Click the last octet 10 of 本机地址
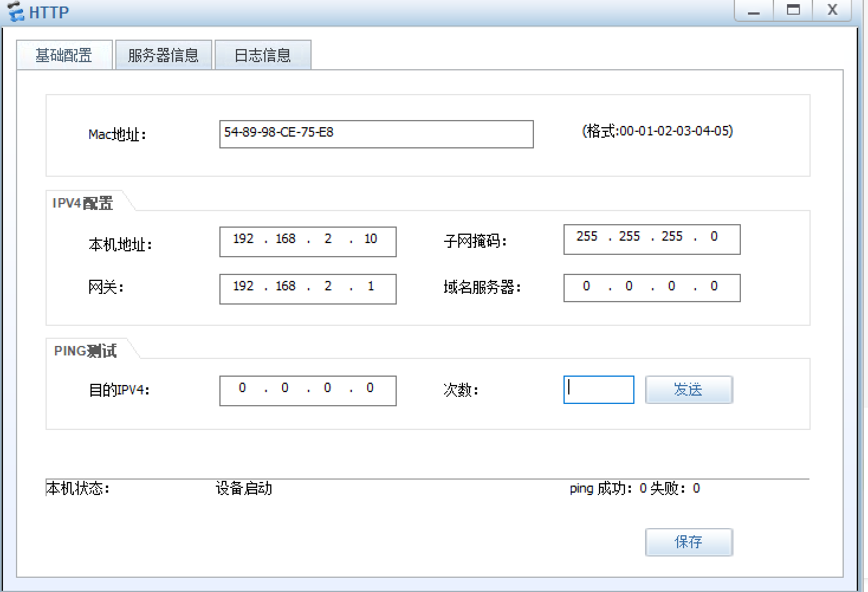This screenshot has height=592, width=868. coord(371,239)
